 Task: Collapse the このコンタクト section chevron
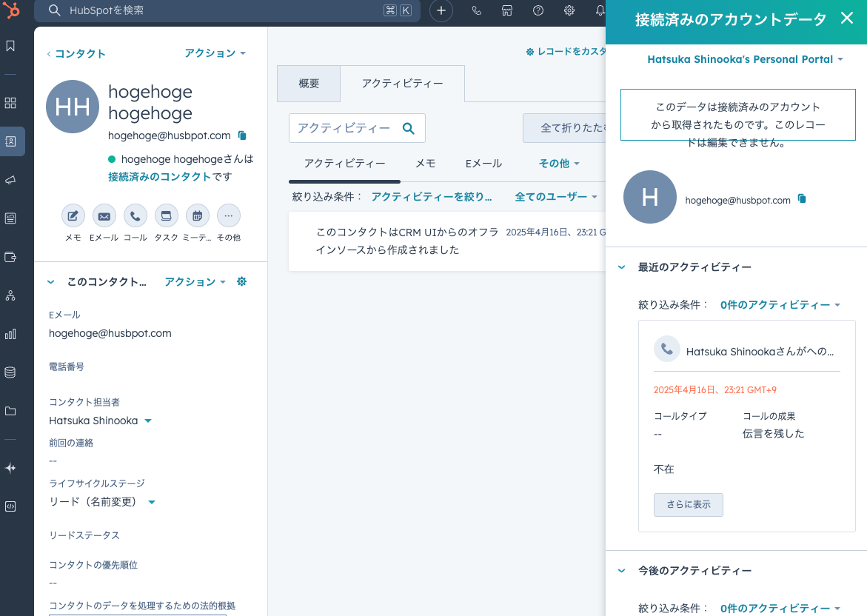coord(51,282)
